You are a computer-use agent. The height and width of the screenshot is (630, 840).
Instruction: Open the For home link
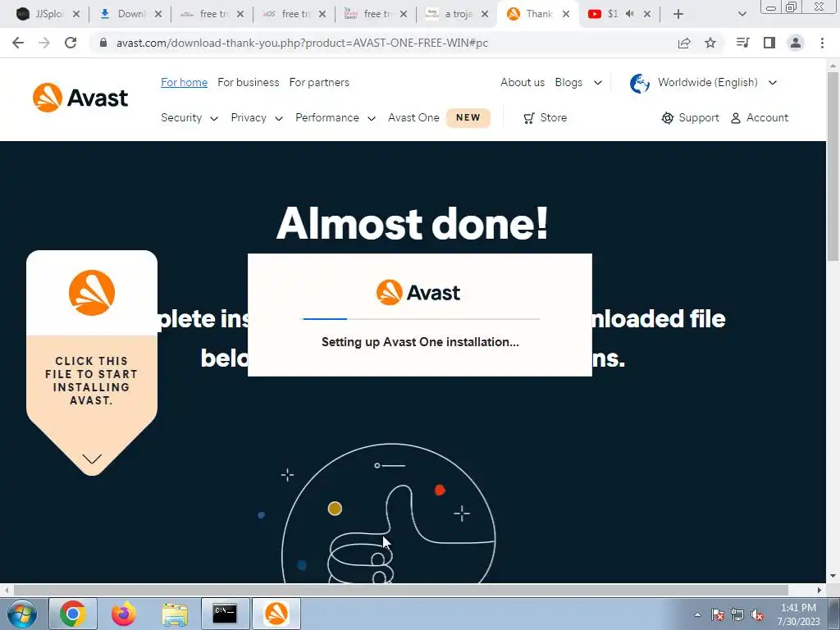[185, 83]
